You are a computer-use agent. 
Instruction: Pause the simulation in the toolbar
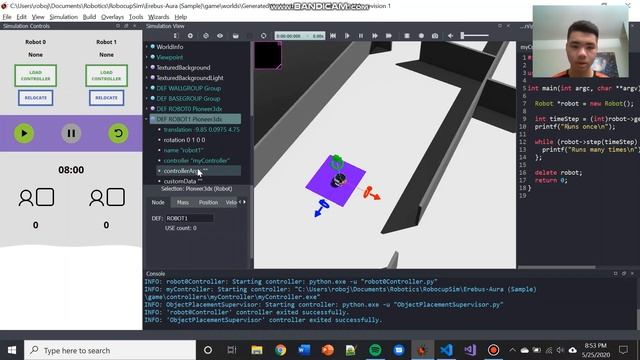pos(361,36)
